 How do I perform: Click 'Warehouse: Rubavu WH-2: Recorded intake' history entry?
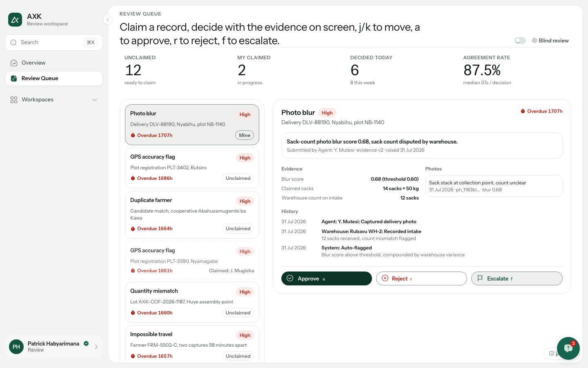(371, 231)
